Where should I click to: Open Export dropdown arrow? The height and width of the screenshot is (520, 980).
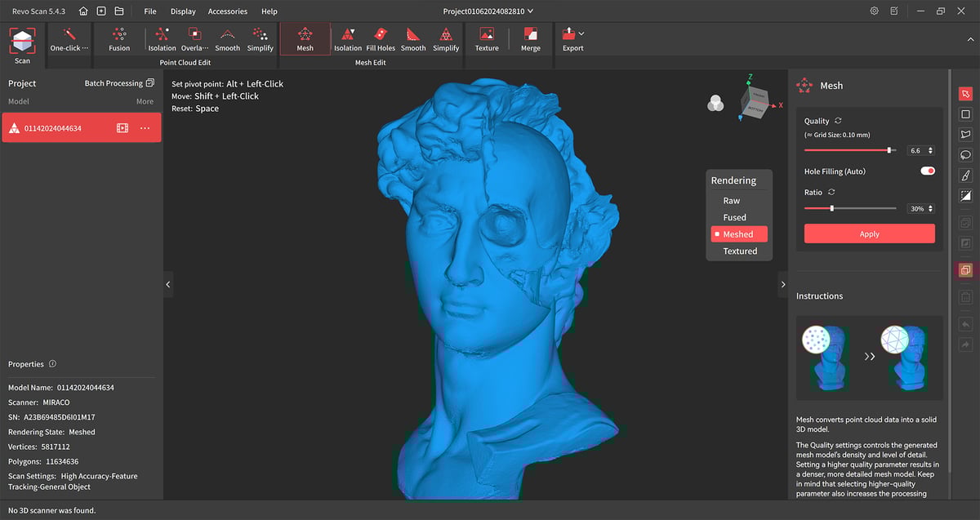click(x=581, y=34)
